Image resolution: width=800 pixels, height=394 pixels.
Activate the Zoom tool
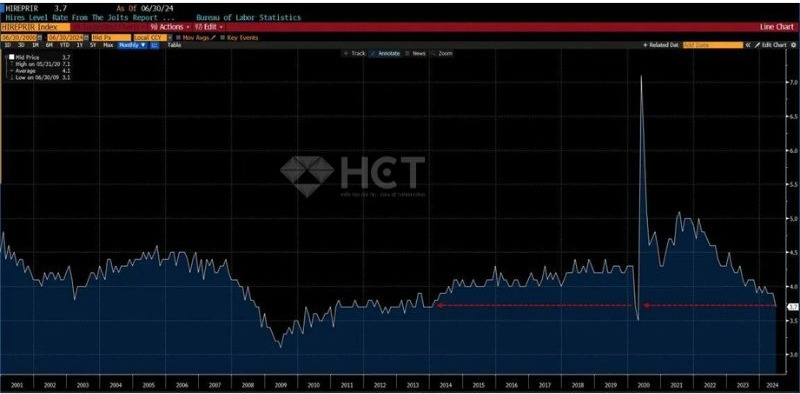click(442, 53)
